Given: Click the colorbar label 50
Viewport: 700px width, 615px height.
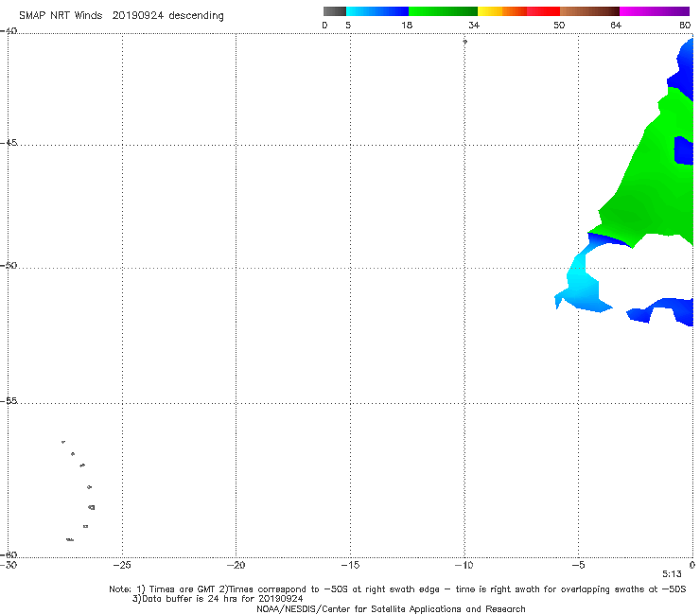Looking at the screenshot, I should click(x=559, y=26).
